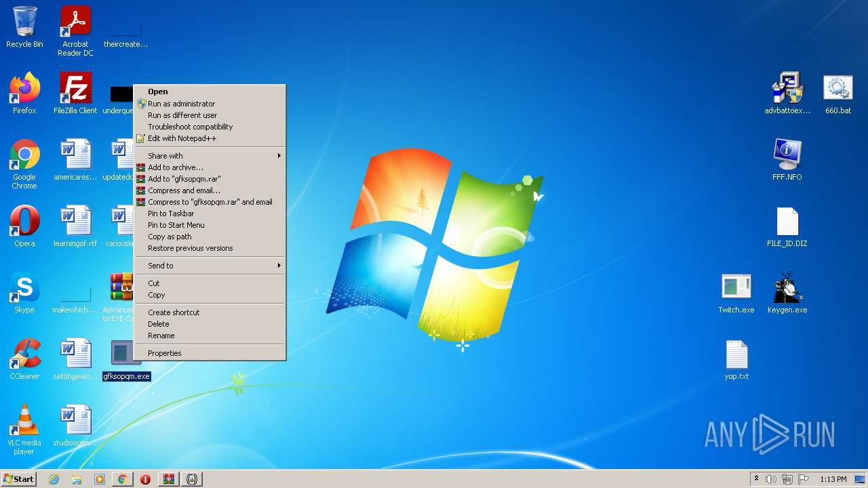Choose Copy as path
The image size is (868, 488).
210,237
